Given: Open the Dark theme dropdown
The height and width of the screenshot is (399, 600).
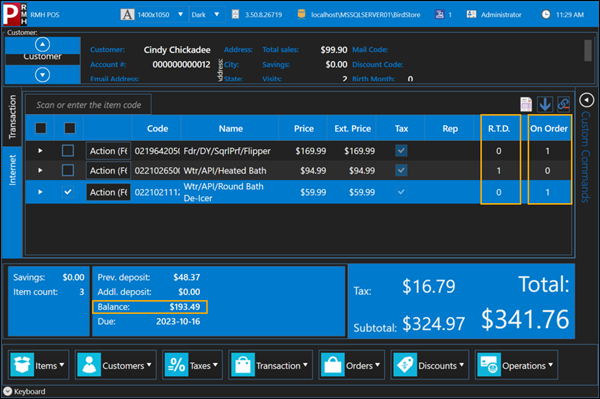Looking at the screenshot, I should click(217, 15).
